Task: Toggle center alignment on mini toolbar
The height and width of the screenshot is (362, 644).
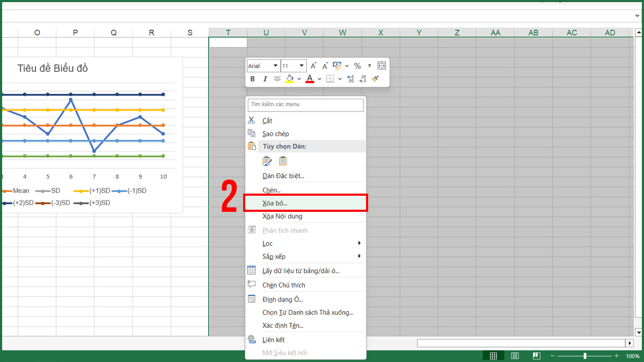Action: coord(277,78)
